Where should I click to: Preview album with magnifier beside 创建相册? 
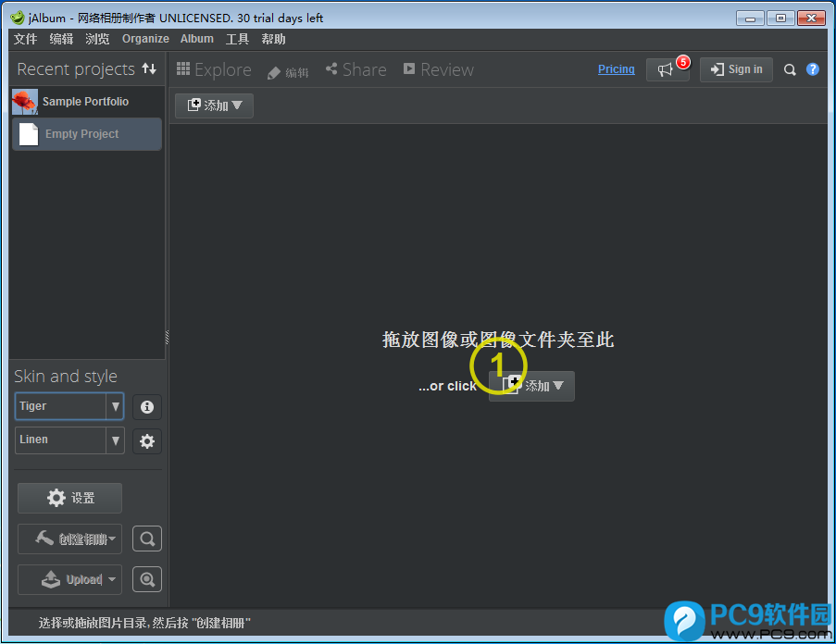point(147,539)
